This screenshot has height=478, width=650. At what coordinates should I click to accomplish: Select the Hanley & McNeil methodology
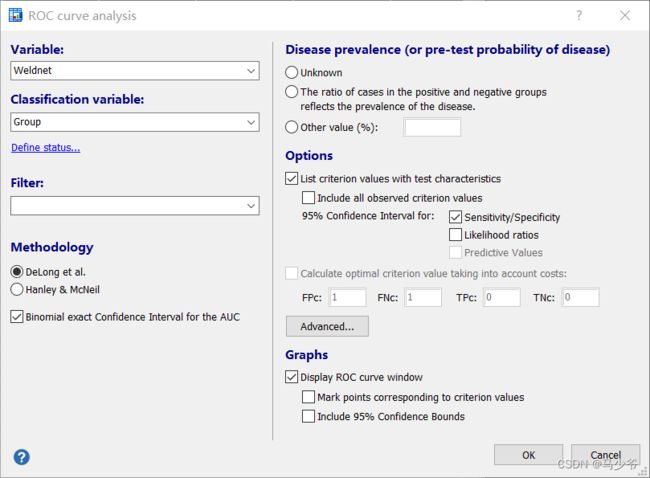(x=17, y=289)
